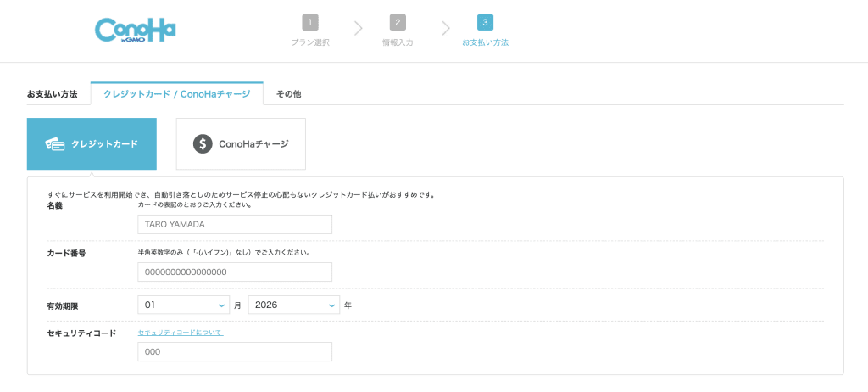Click the プラン選択 step label
Screen dimensions: 868x392
pyautogui.click(x=310, y=42)
